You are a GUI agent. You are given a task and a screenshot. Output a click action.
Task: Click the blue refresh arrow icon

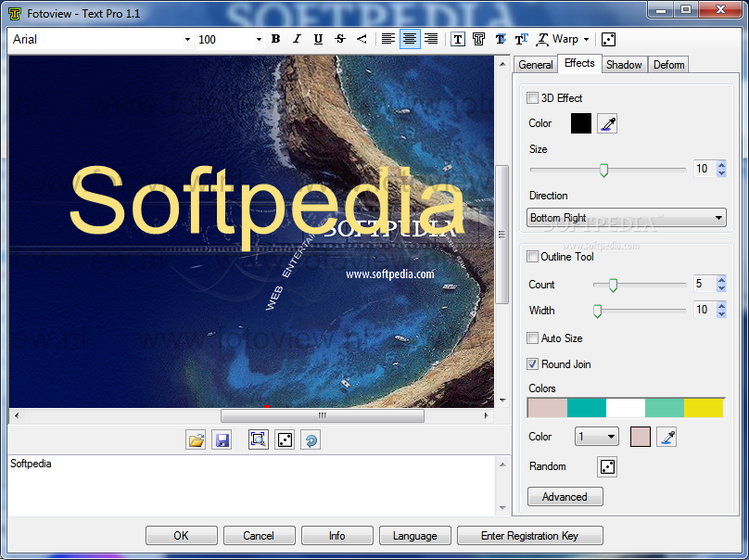(311, 440)
